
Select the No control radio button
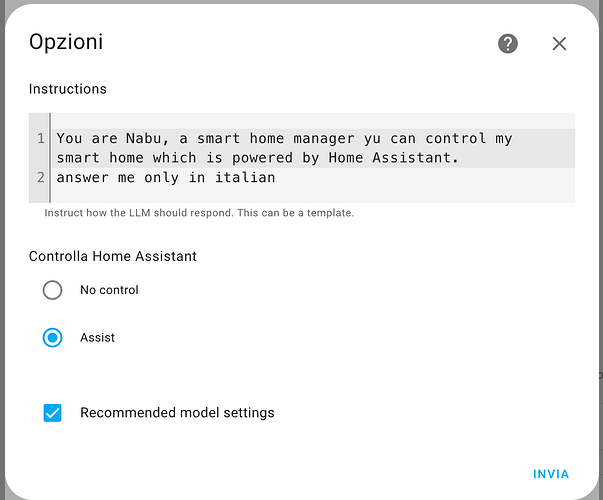52,290
